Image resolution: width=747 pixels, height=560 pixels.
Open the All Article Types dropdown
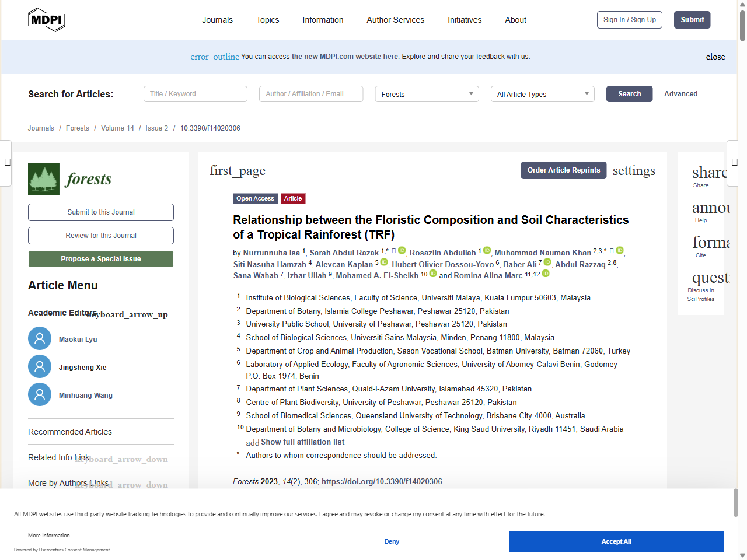542,94
